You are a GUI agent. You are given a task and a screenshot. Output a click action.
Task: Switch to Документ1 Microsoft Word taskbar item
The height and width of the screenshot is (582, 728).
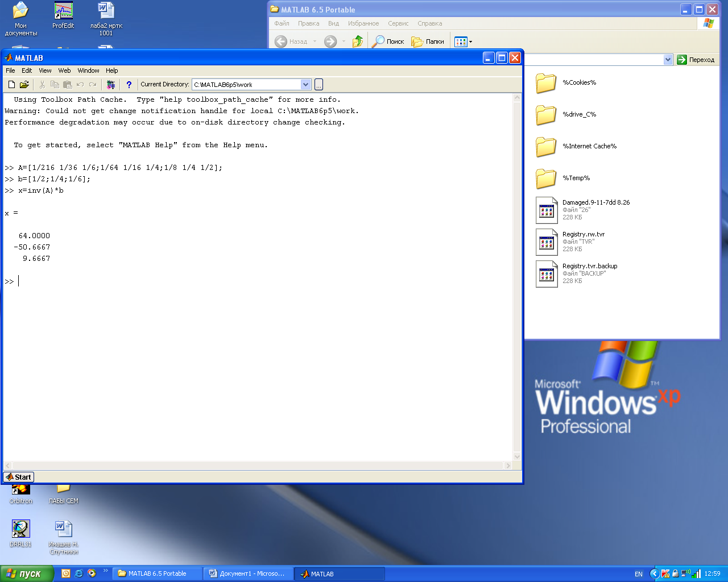(x=248, y=573)
